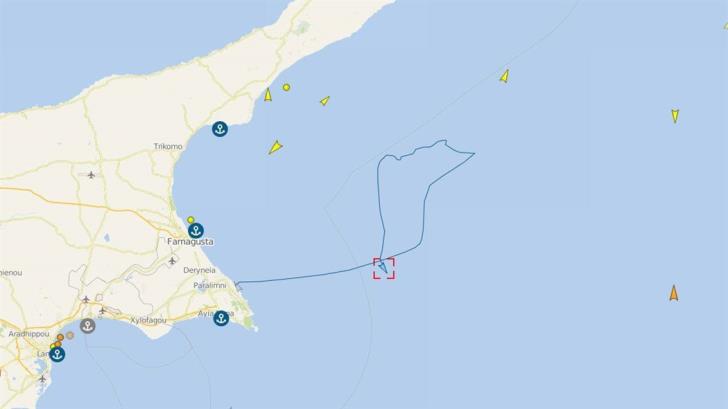
Task: Open the anchor icon north of Trikomo
Action: [220, 129]
